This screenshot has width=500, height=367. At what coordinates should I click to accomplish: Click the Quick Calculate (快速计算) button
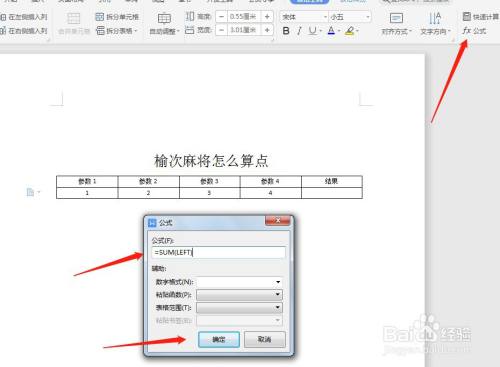tap(481, 16)
